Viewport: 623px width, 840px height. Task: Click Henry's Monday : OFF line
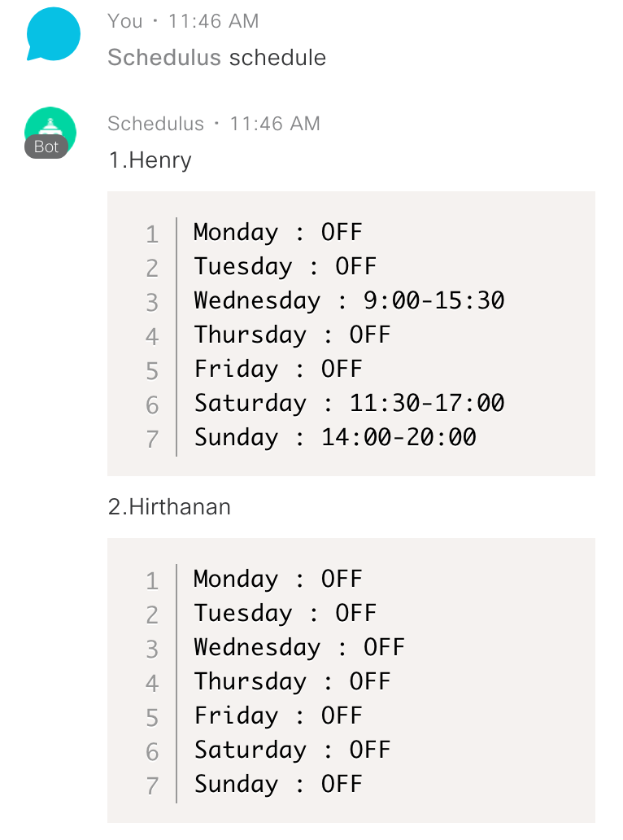(x=277, y=233)
